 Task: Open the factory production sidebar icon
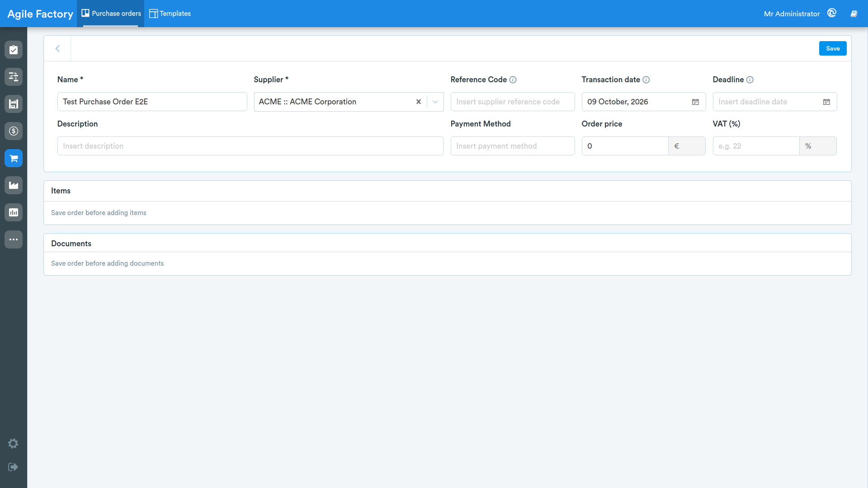[x=14, y=185]
